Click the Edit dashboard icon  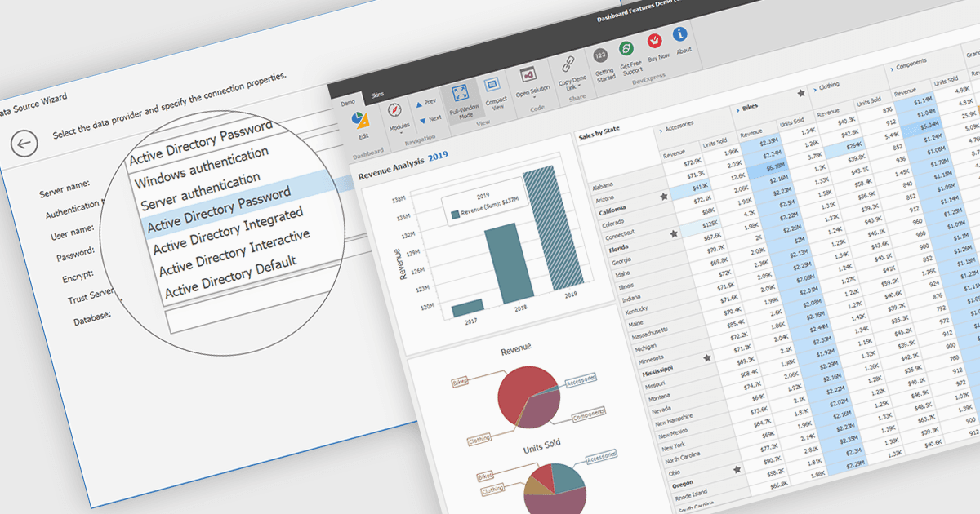pos(360,120)
